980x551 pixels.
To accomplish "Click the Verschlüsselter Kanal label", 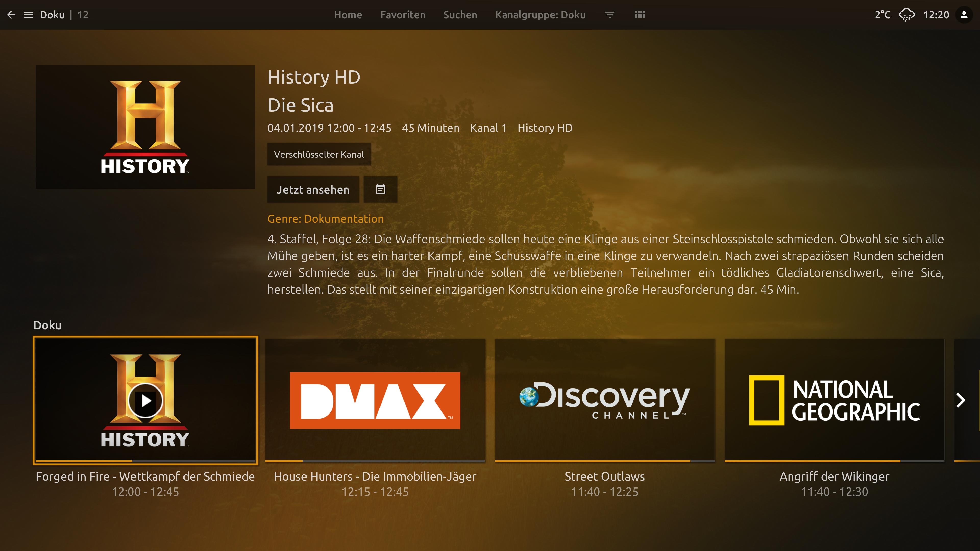I will (x=319, y=154).
